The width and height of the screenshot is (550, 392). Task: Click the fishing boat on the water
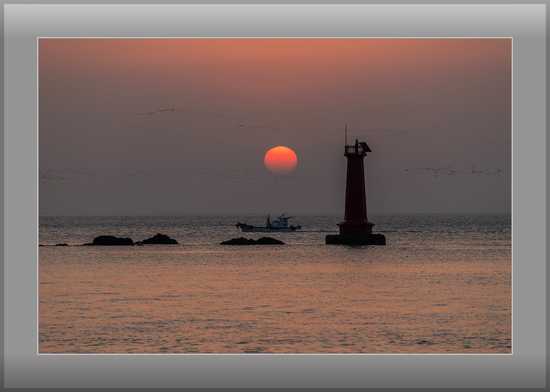(269, 224)
